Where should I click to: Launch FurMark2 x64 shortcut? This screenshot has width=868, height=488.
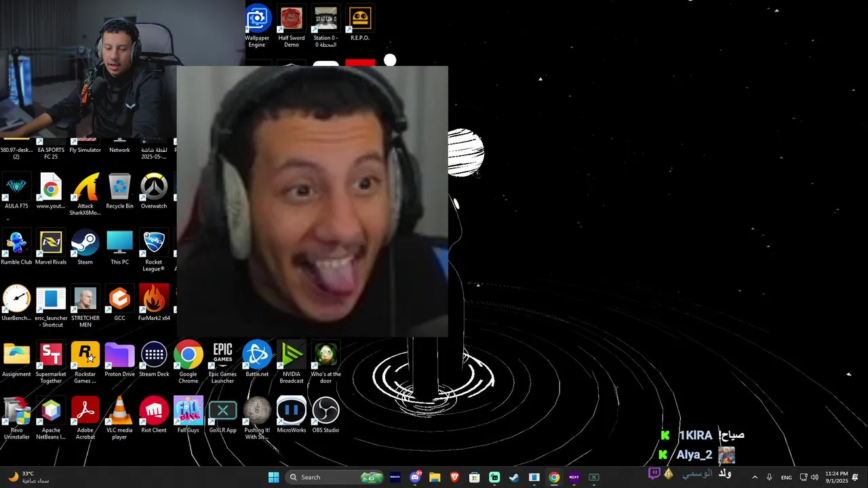click(154, 304)
